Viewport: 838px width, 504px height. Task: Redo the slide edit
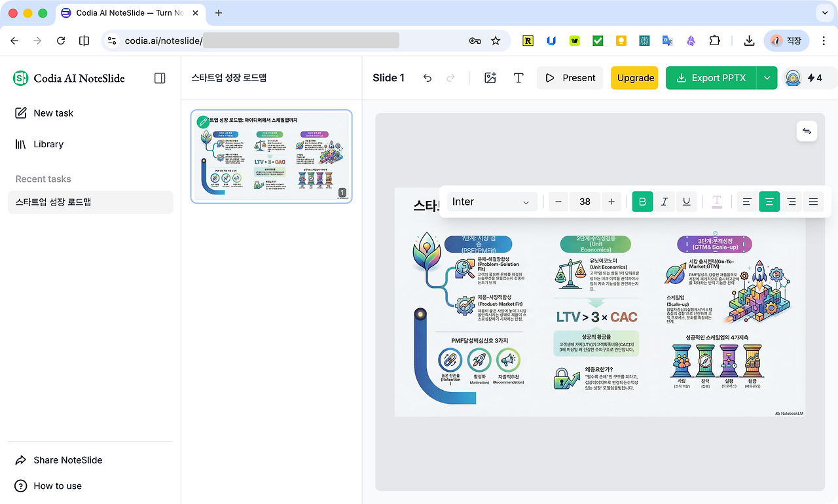(x=450, y=78)
